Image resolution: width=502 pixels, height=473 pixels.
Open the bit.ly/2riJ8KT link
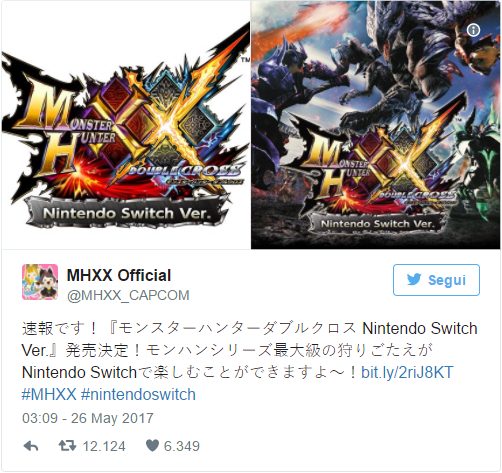(x=407, y=372)
